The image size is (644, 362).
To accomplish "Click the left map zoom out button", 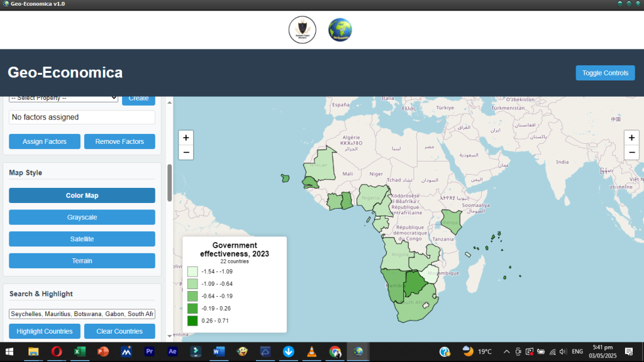I will [186, 152].
